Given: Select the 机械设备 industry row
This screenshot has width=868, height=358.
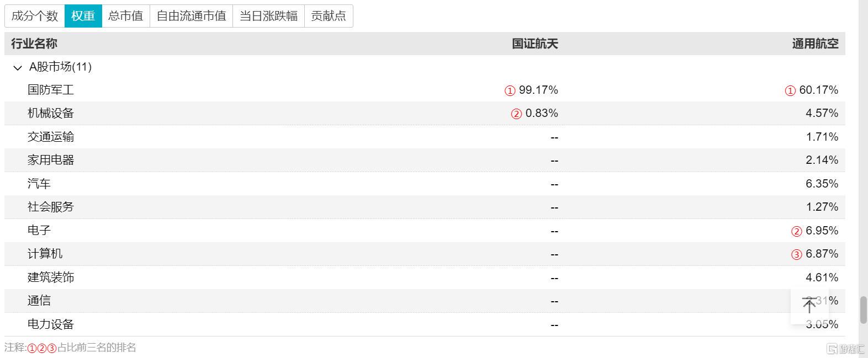Looking at the screenshot, I should coord(51,113).
